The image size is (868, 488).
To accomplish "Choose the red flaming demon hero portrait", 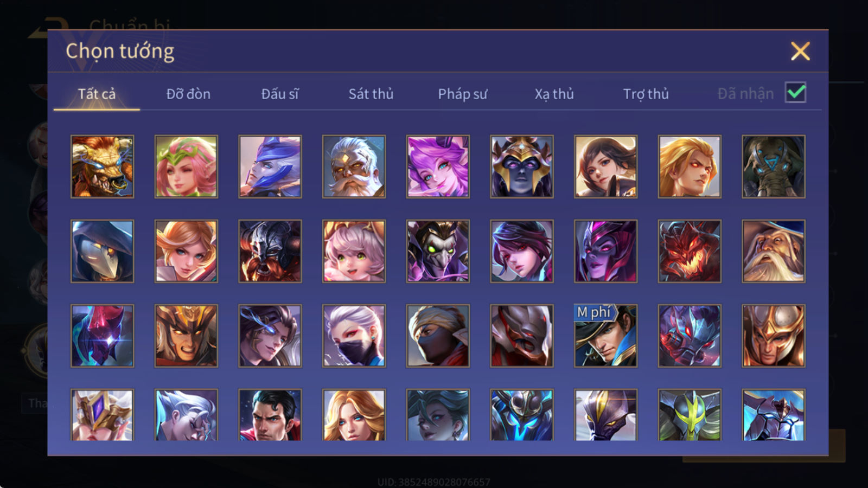I will coord(690,251).
